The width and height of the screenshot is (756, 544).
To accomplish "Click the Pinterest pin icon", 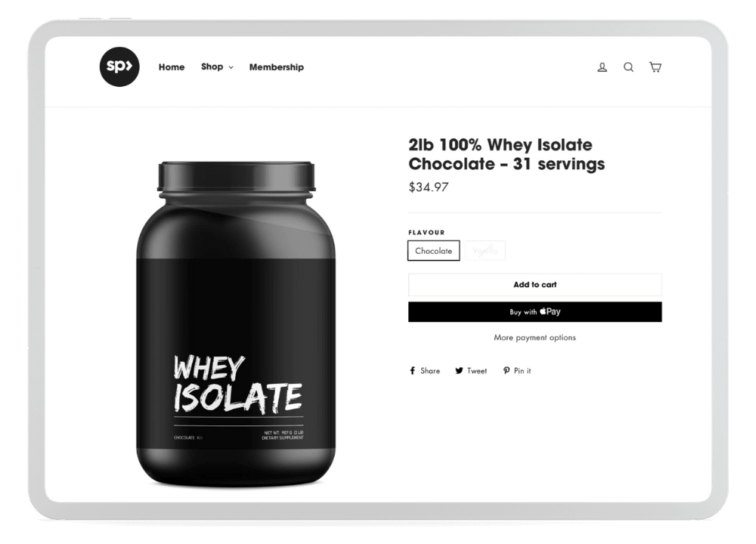I will [x=507, y=370].
